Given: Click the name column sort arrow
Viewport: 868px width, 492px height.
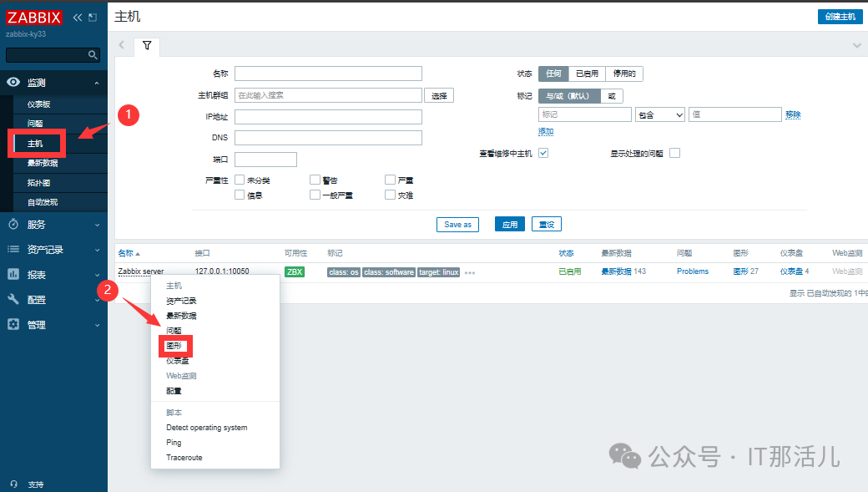Looking at the screenshot, I should click(x=138, y=254).
